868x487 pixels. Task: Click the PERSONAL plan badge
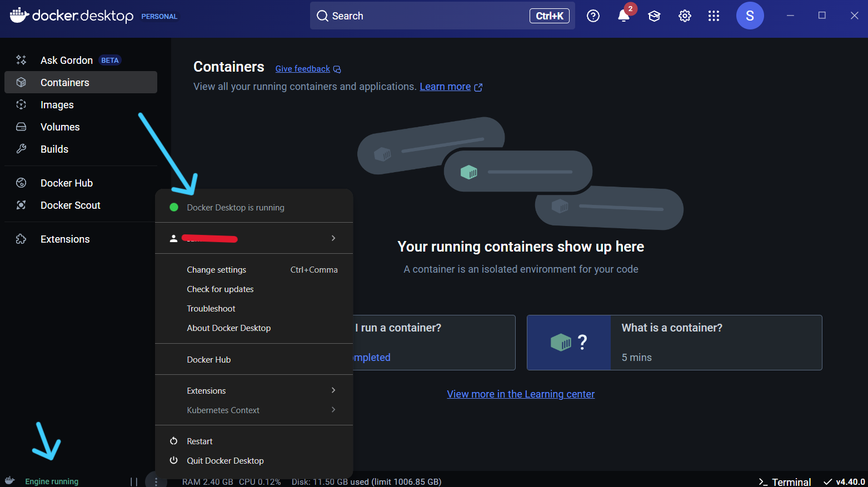159,16
